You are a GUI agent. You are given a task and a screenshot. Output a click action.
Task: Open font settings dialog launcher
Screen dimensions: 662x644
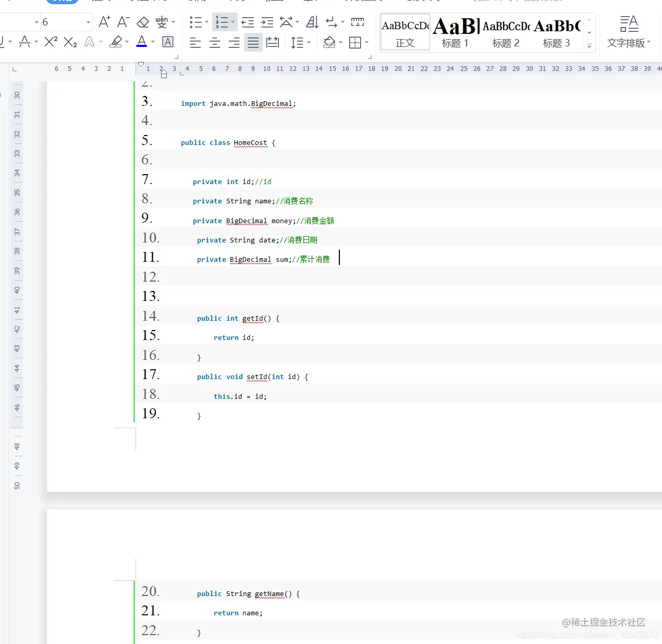pyautogui.click(x=176, y=57)
